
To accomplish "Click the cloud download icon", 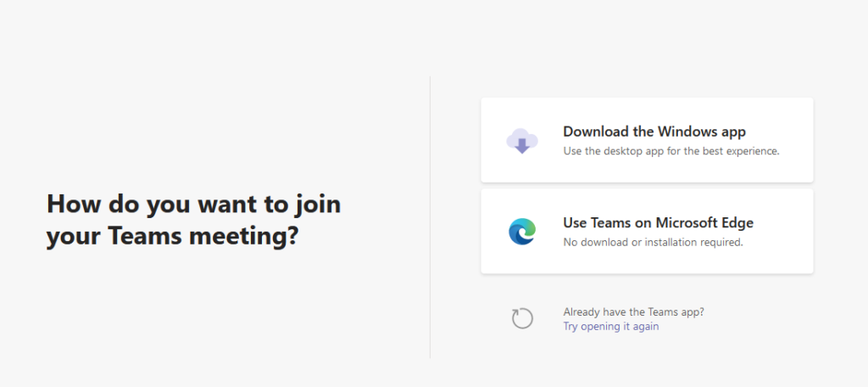I will click(522, 140).
